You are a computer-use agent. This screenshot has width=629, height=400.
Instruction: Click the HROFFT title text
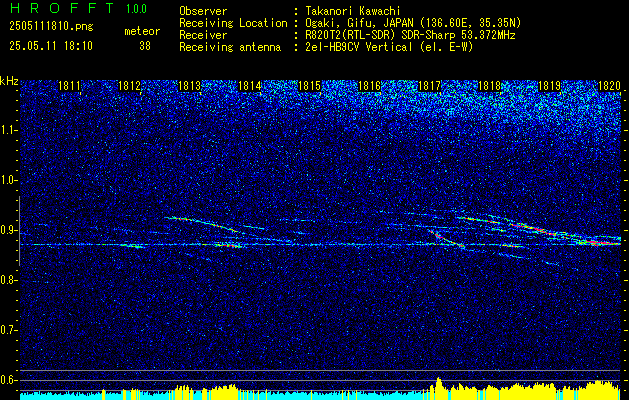tap(62, 8)
